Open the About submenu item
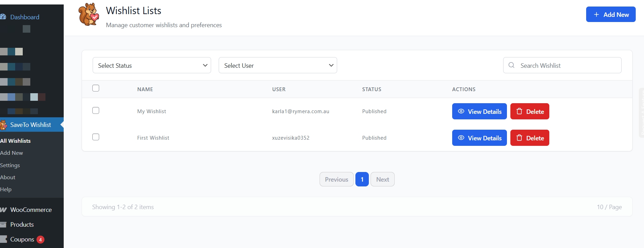This screenshot has height=248, width=644. [x=8, y=177]
